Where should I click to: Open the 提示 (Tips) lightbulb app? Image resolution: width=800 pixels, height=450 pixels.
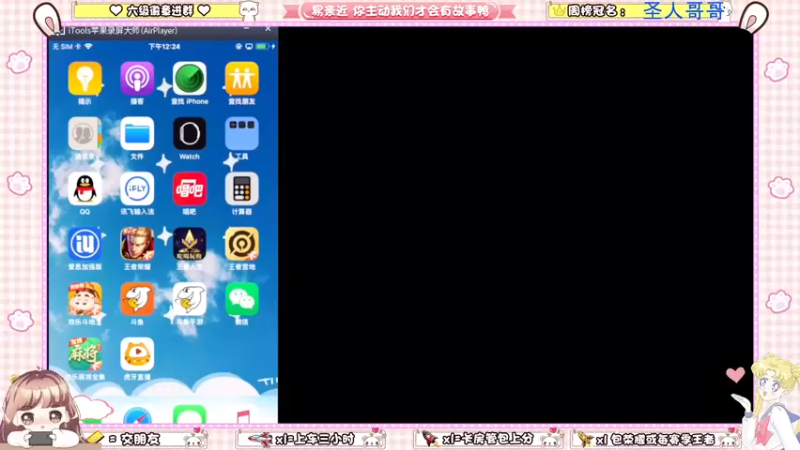tap(85, 79)
